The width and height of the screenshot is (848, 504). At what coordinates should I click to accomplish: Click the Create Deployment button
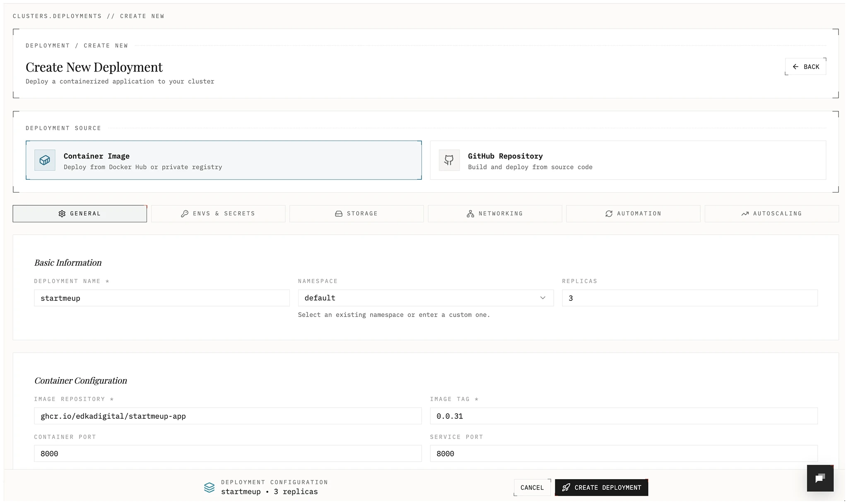[x=601, y=487]
